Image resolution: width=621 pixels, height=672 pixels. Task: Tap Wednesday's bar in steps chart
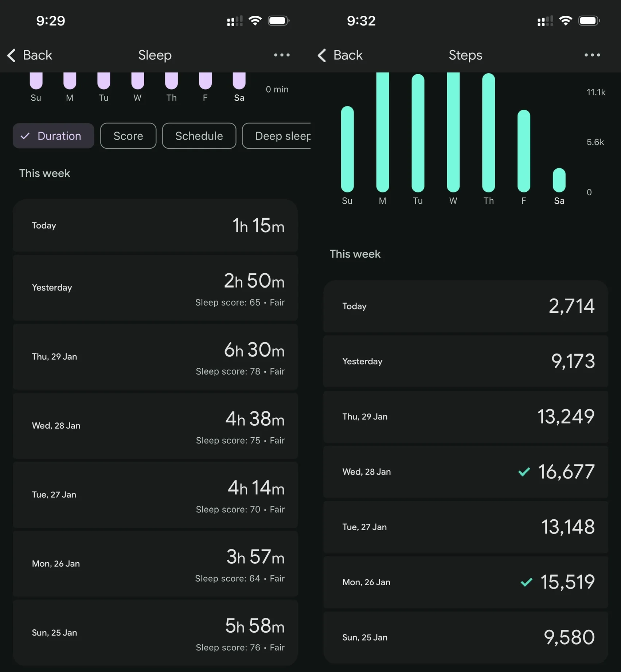[453, 132]
